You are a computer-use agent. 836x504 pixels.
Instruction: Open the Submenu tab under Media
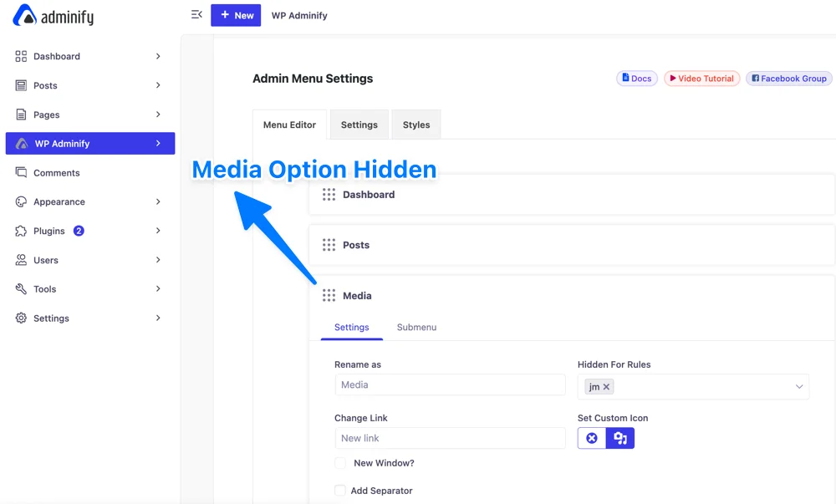pos(416,328)
